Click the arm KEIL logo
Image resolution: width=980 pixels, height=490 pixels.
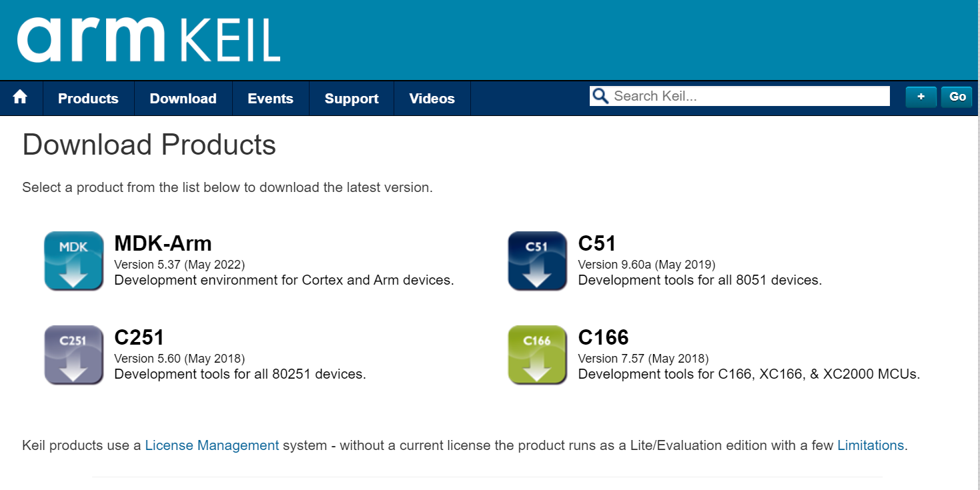point(148,39)
